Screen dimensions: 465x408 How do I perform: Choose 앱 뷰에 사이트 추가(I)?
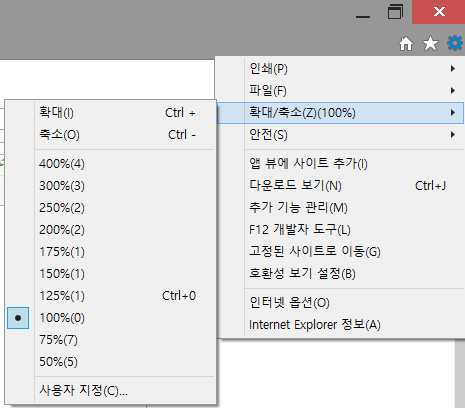point(340,164)
